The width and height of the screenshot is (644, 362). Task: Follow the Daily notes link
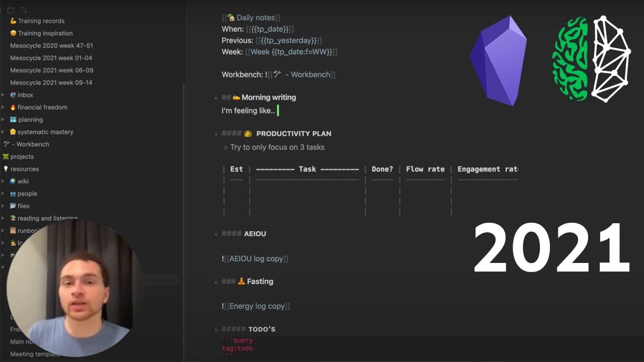[250, 18]
